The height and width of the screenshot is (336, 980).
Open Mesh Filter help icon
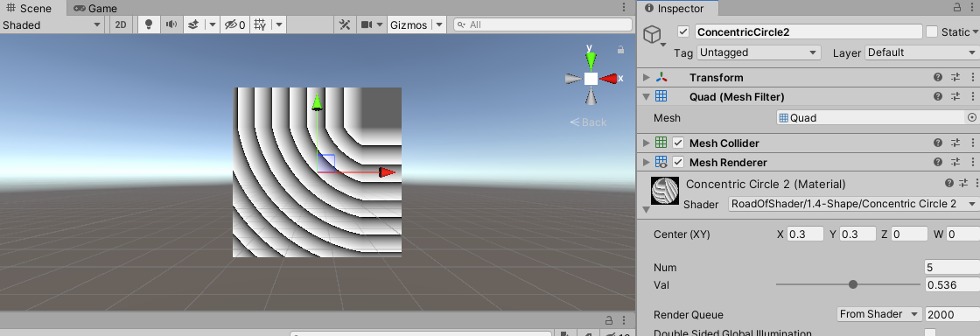click(937, 97)
